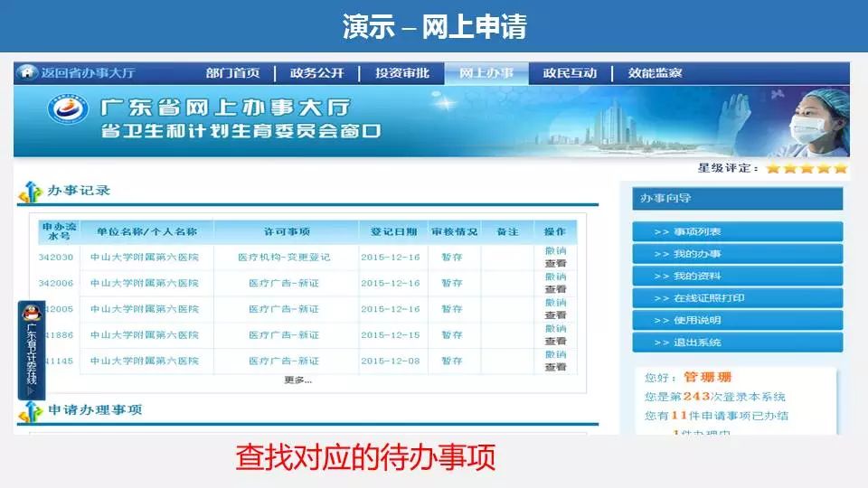Click serial number 342006
This screenshot has height=488, width=868.
pos(56,283)
